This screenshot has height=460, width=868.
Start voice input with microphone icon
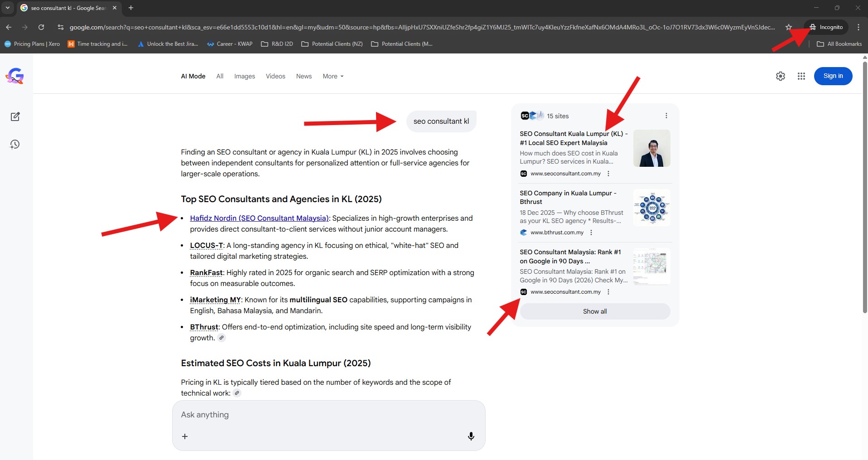point(471,436)
